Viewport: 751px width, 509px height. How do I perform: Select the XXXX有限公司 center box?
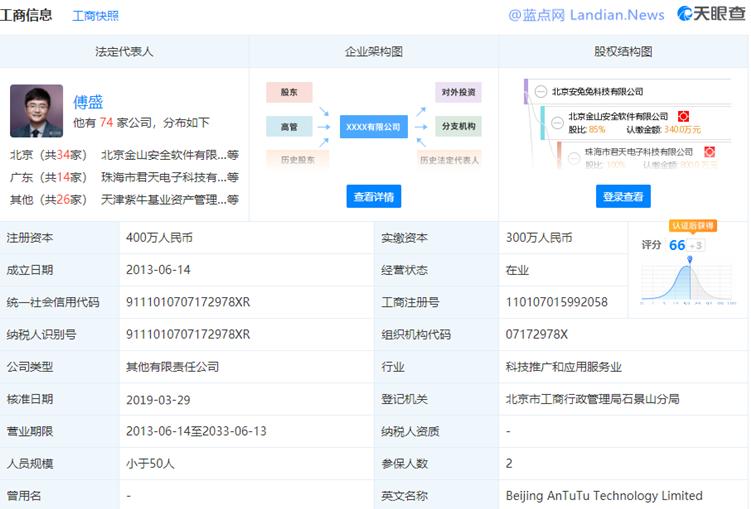pyautogui.click(x=374, y=127)
